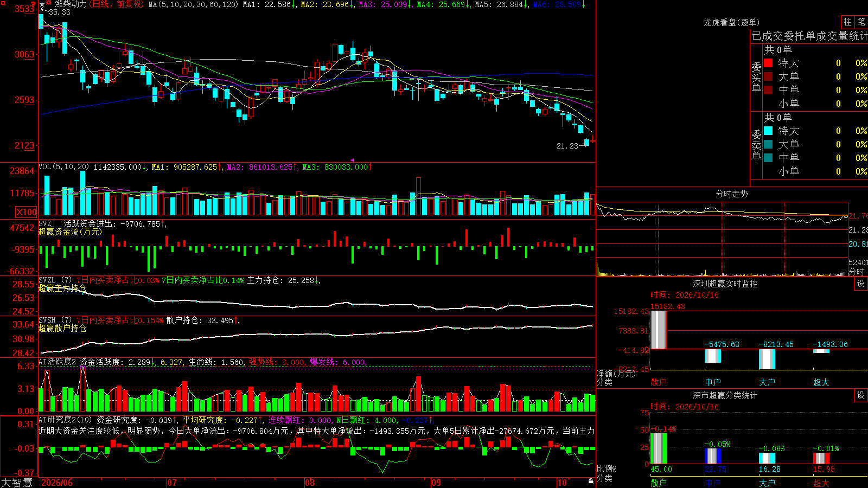Click the 委卖单 section label
Screen dimensions: 868x488
(756, 145)
